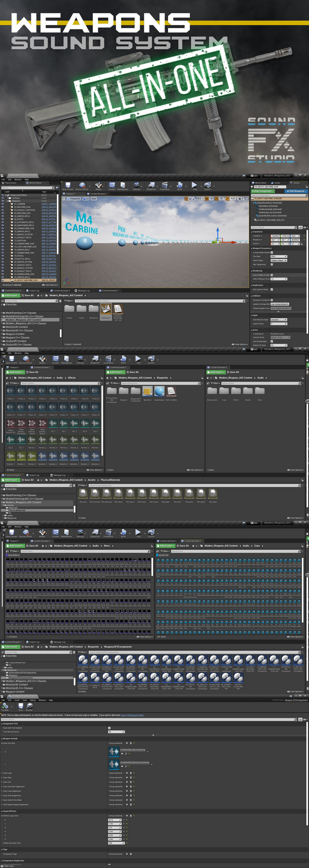309x868 pixels.
Task: Empty the Cues Loop array with trash icon
Action: pyautogui.click(x=131, y=773)
